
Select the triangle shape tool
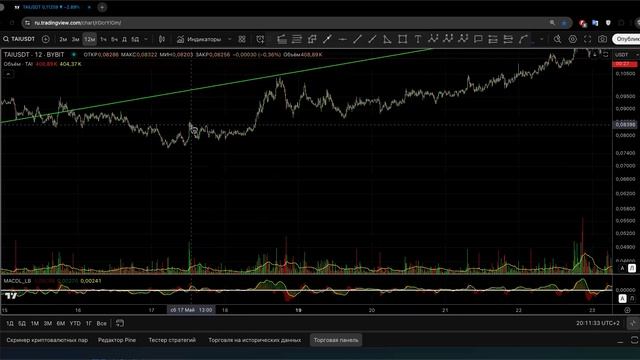pyautogui.click(x=387, y=39)
